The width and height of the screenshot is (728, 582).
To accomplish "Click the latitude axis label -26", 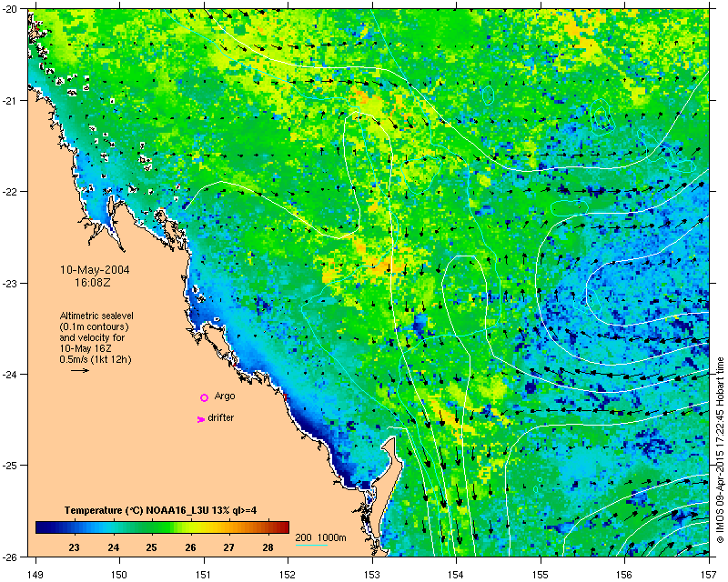I will coord(9,556).
